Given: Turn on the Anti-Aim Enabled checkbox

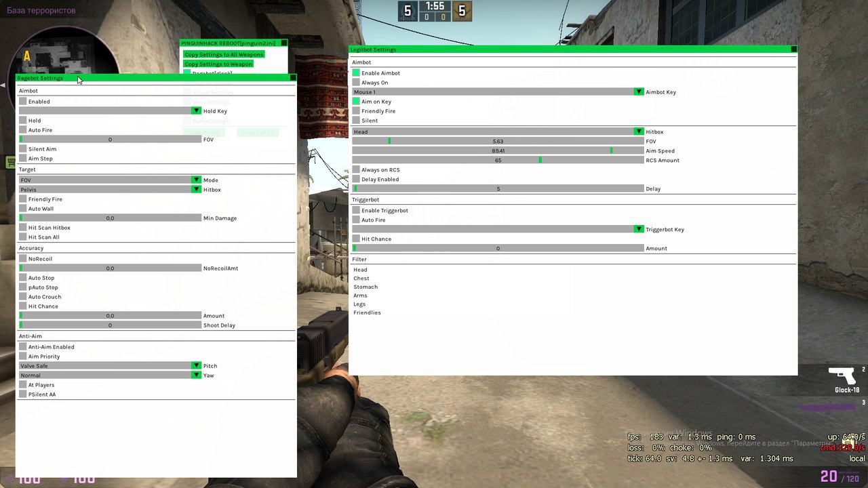Looking at the screenshot, I should tap(23, 347).
